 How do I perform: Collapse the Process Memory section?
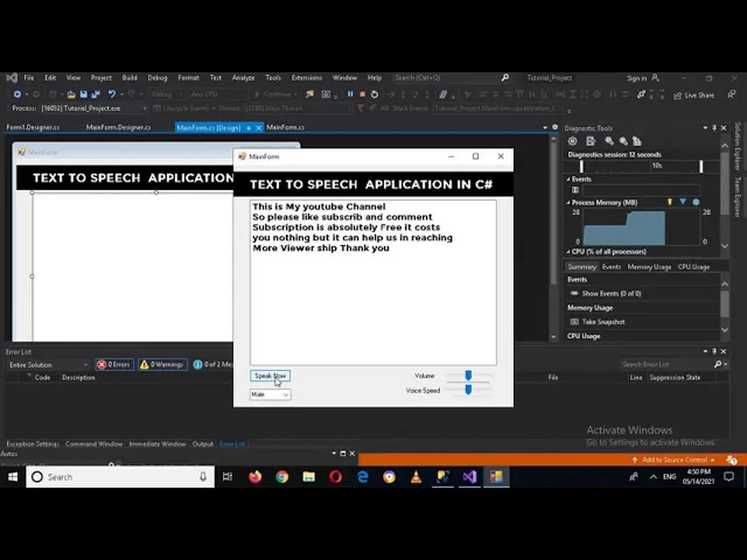568,202
